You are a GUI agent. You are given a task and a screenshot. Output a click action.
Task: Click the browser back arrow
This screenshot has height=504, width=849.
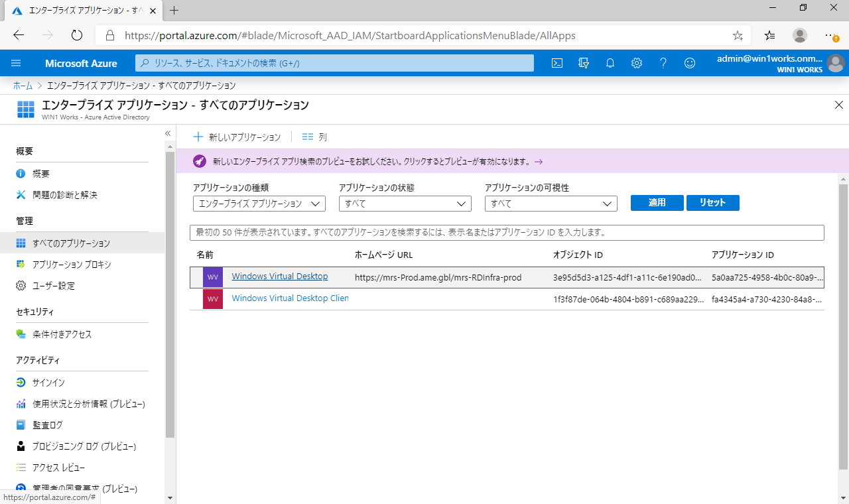(x=19, y=35)
